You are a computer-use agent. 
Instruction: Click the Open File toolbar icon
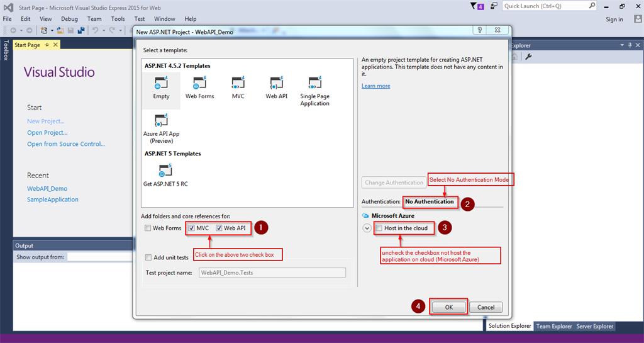pos(60,30)
